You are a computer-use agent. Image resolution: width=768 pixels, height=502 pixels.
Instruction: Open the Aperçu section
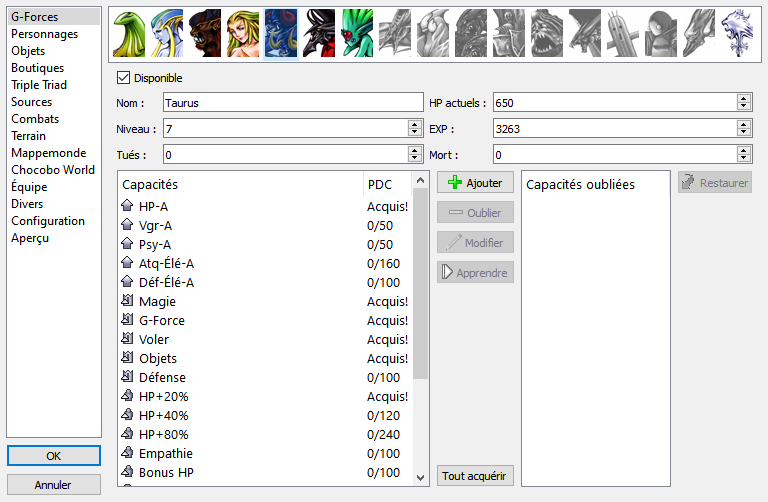(x=54, y=238)
